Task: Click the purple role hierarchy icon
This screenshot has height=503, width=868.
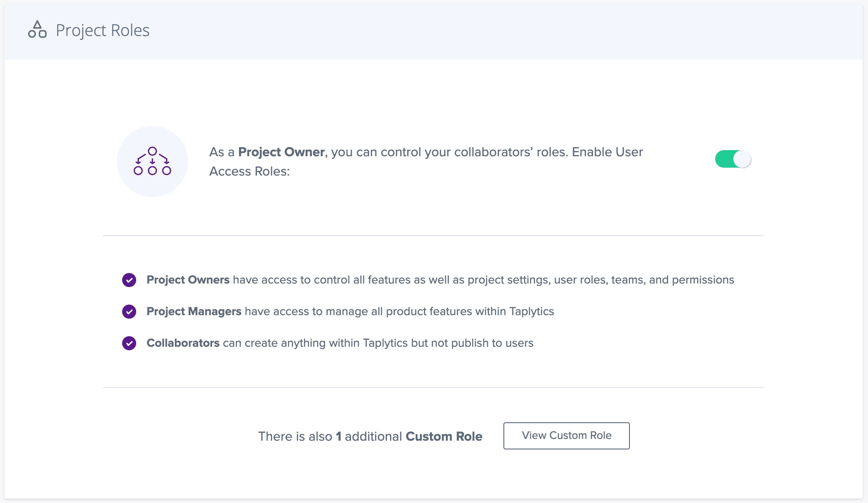Action: pos(152,161)
